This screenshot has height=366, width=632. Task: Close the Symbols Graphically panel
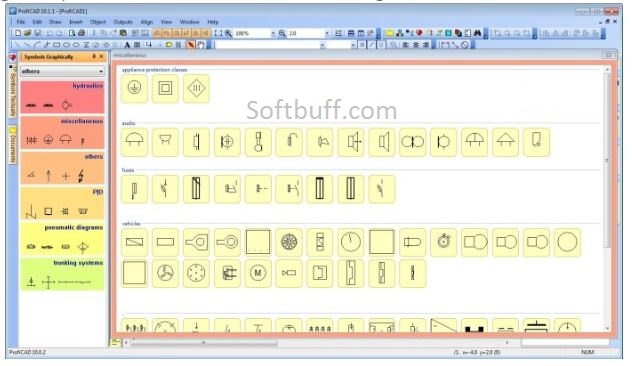pyautogui.click(x=101, y=56)
